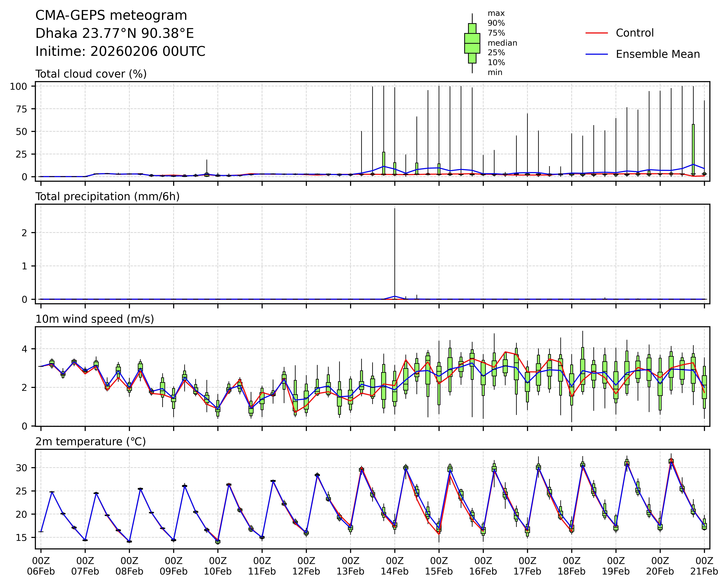Click the 'Dhaka 23.77°N 90.38°E' location text
The image size is (728, 586).
114,33
